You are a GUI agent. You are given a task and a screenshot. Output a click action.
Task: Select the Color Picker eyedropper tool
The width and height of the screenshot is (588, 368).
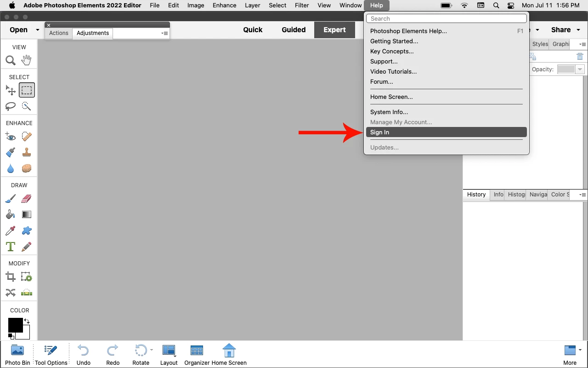click(x=11, y=230)
